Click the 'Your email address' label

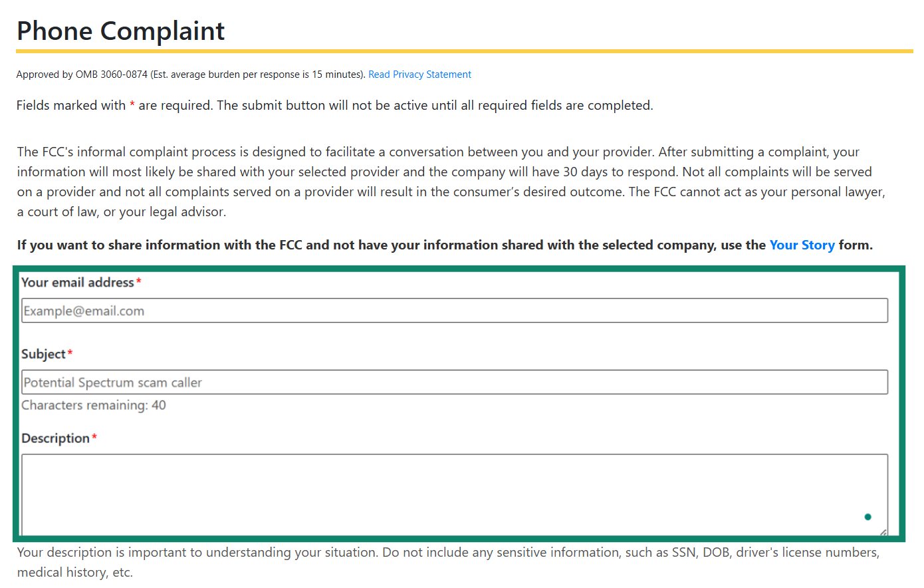tap(77, 283)
